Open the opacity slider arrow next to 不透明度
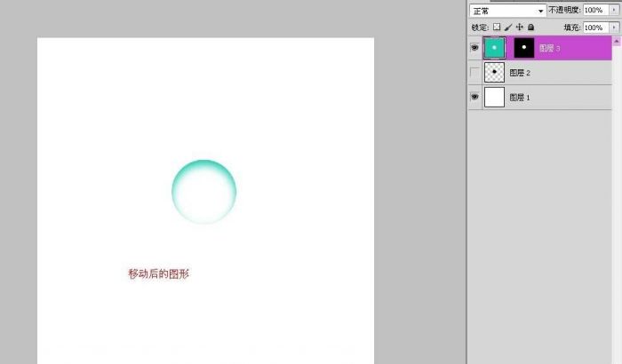This screenshot has height=364, width=622. (x=615, y=10)
